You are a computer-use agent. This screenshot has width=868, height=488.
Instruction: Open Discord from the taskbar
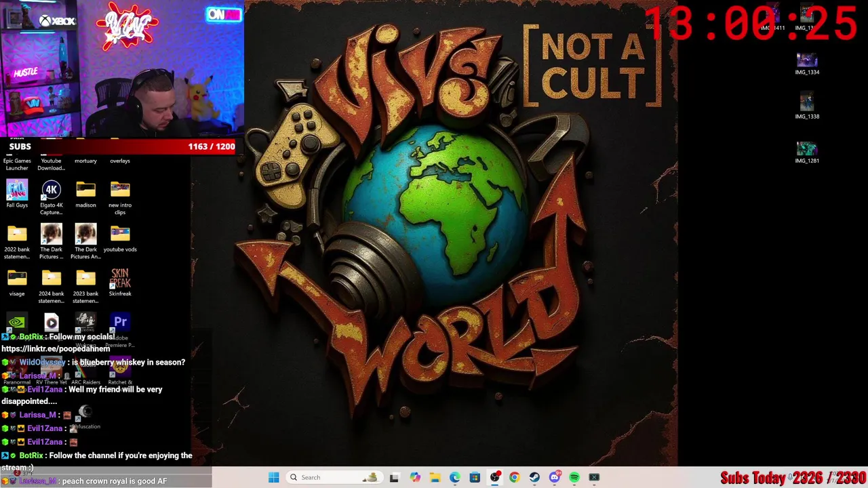click(x=555, y=477)
